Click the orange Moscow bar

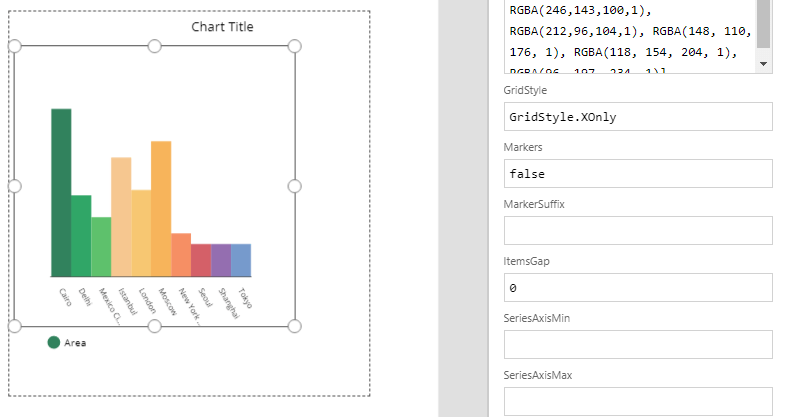(x=161, y=209)
